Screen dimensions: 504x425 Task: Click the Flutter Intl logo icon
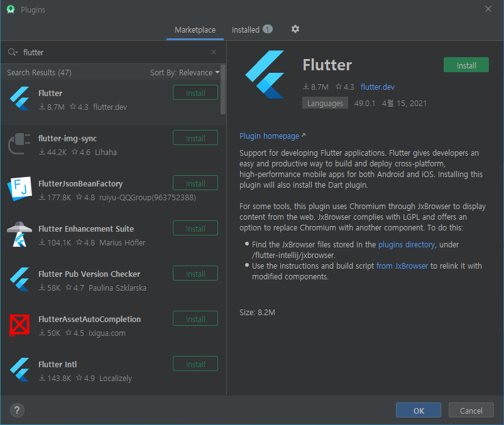19,370
